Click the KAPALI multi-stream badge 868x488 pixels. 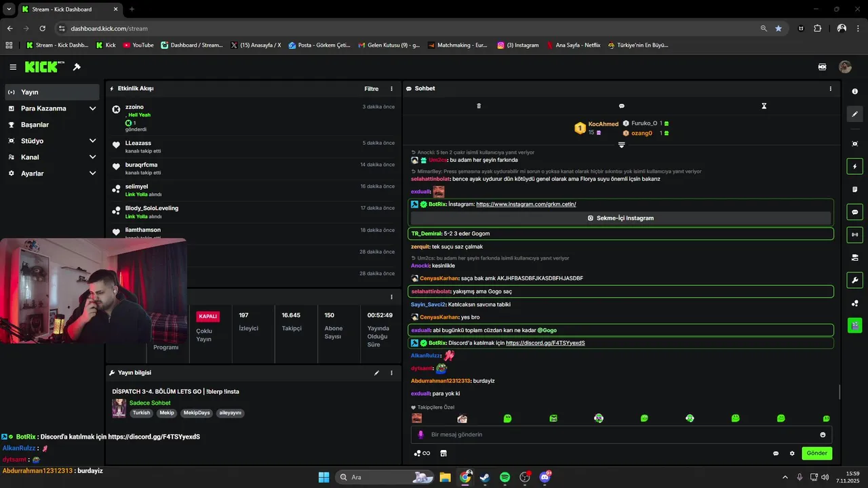[x=208, y=317]
